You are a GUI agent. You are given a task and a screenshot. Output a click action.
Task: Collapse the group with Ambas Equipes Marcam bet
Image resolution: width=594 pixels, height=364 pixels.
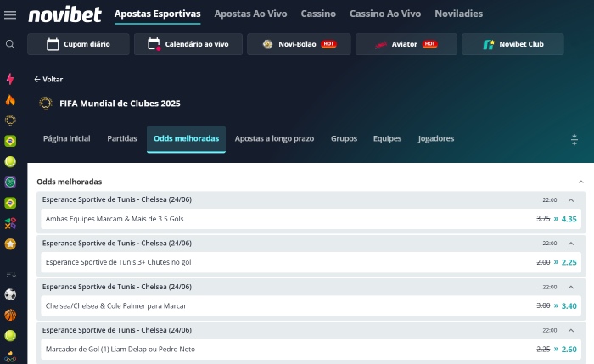[571, 200]
